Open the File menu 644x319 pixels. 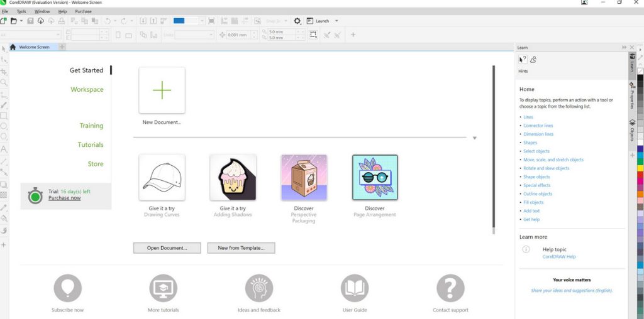(x=5, y=11)
